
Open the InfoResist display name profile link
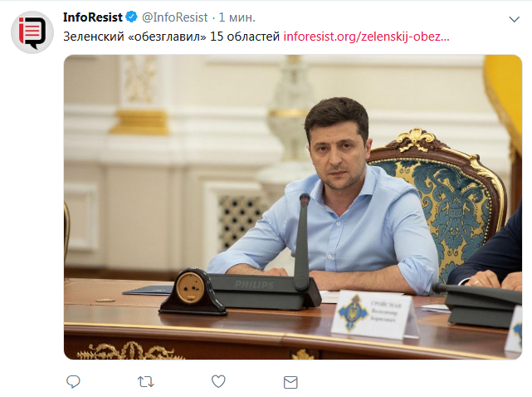click(x=93, y=17)
